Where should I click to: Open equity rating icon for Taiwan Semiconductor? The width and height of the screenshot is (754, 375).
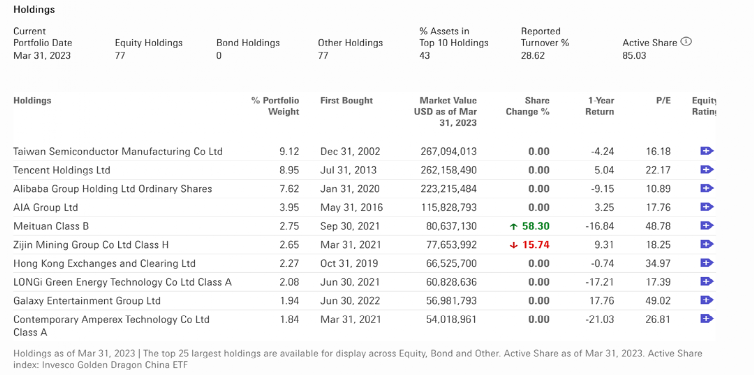tap(706, 151)
